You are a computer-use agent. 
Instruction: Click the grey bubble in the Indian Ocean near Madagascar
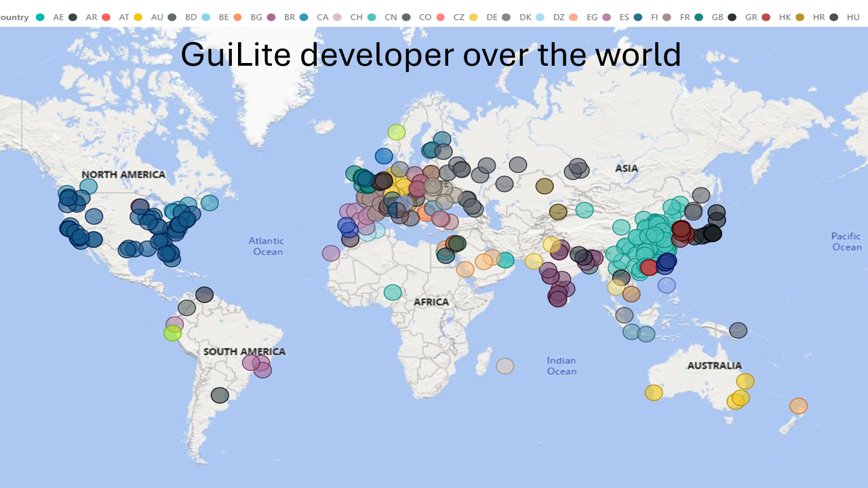[x=505, y=366]
